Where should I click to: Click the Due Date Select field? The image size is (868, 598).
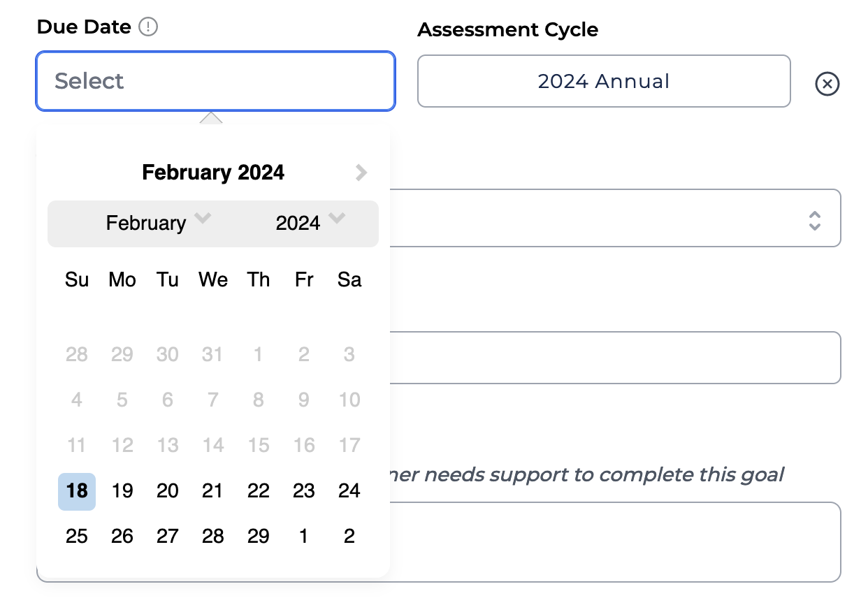tap(215, 81)
